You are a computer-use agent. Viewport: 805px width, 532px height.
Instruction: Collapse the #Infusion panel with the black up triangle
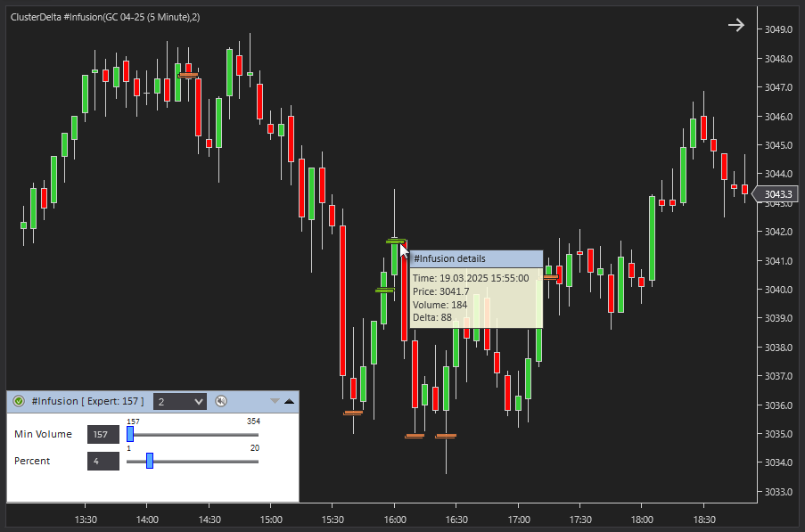[289, 402]
